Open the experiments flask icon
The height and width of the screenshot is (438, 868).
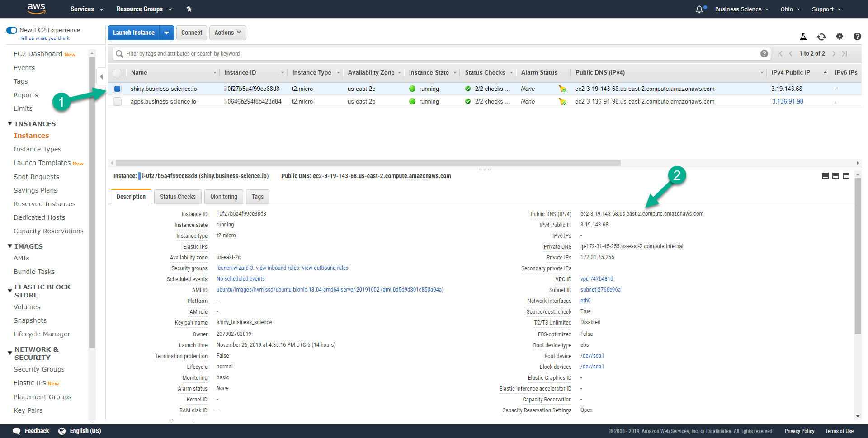point(803,37)
